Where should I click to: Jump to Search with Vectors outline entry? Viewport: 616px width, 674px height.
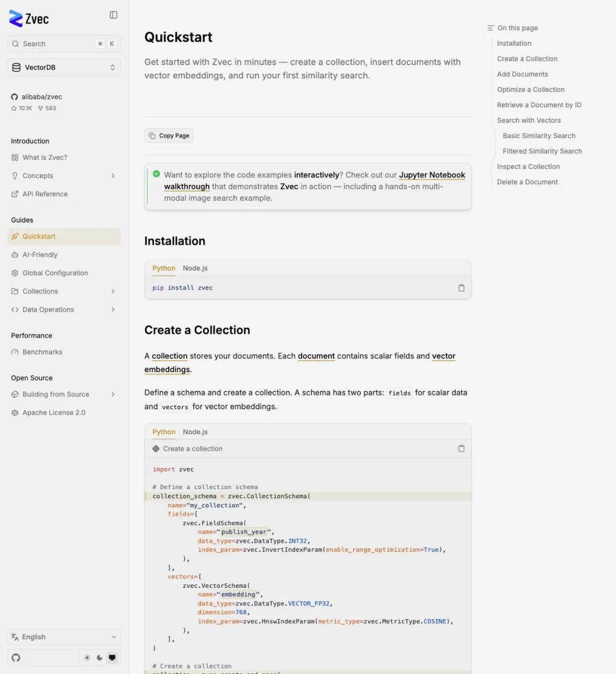529,120
